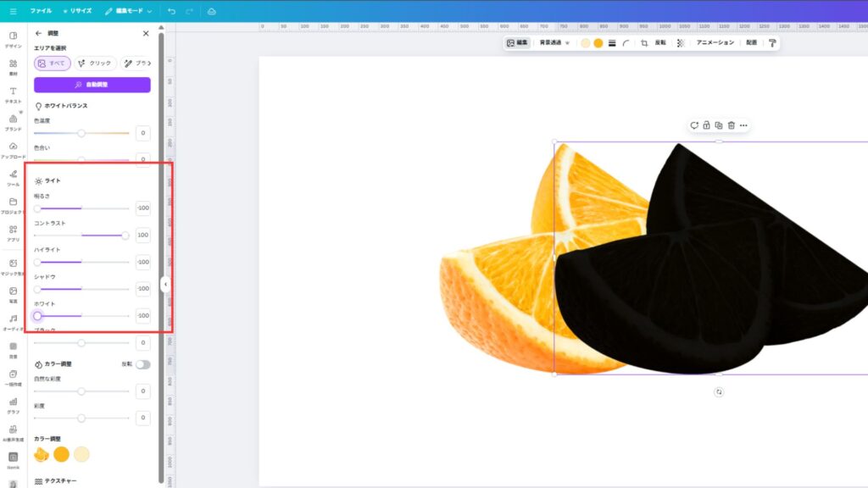Delete the selected image with the trash icon
Viewport: 868px width, 488px height.
click(731, 125)
